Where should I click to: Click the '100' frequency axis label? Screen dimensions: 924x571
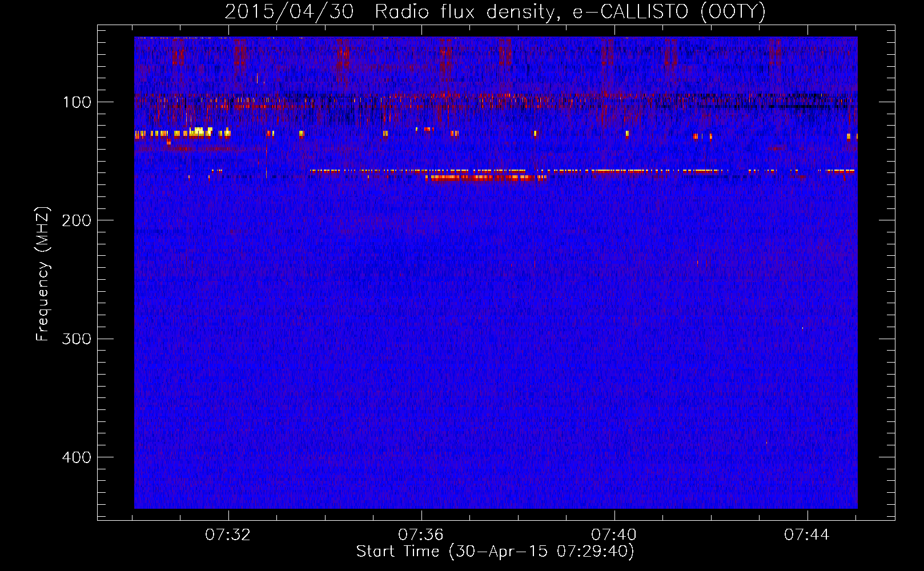pos(77,103)
